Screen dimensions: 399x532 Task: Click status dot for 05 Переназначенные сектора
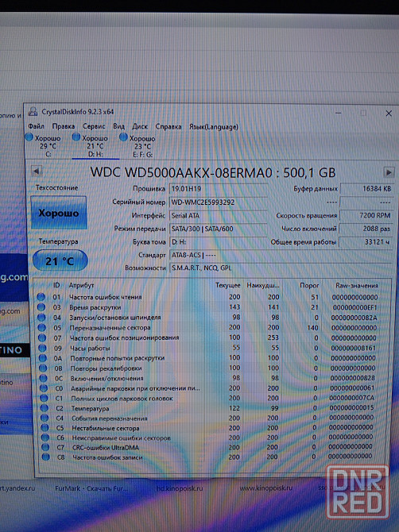click(42, 327)
